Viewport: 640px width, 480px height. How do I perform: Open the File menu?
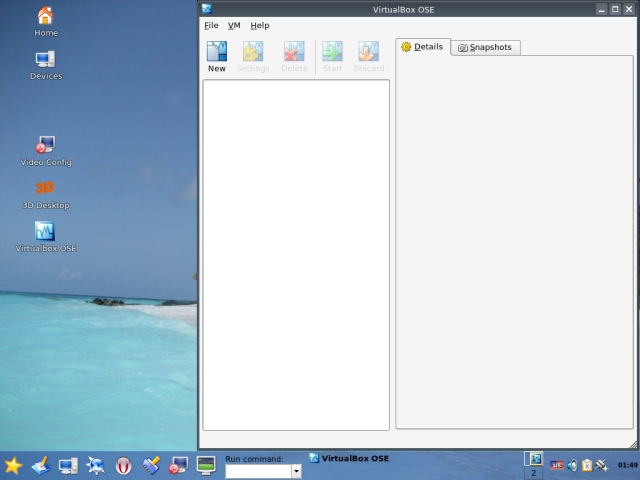pyautogui.click(x=211, y=25)
